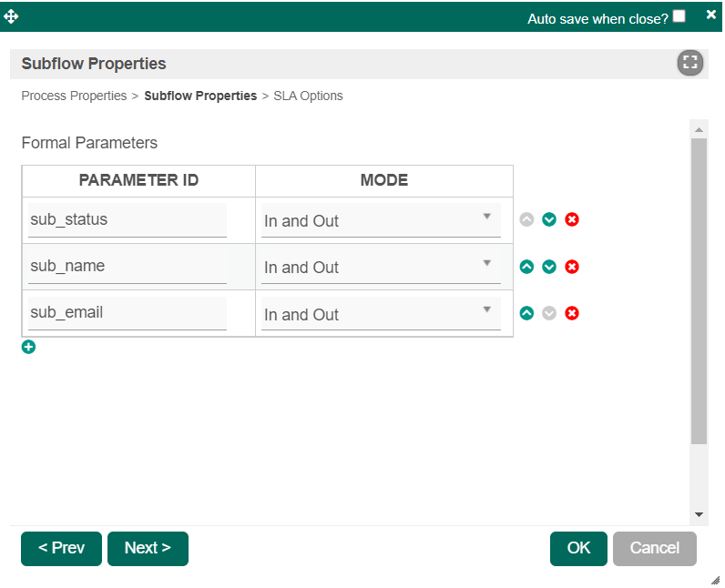Enable Auto save when close checkbox

point(679,16)
